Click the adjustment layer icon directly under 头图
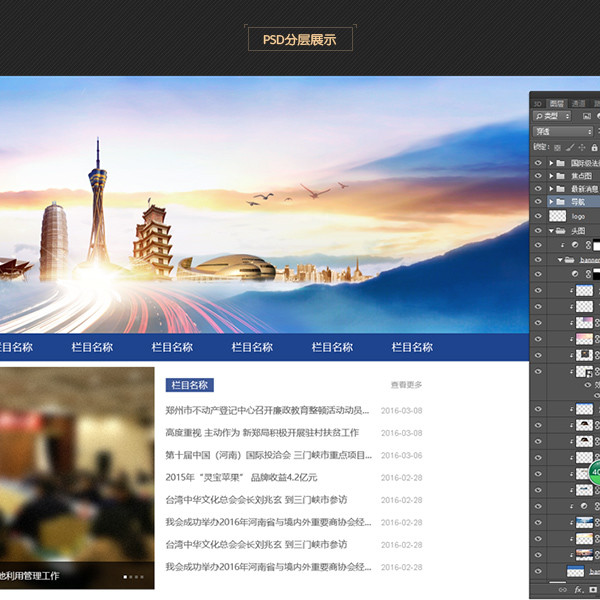 point(575,245)
